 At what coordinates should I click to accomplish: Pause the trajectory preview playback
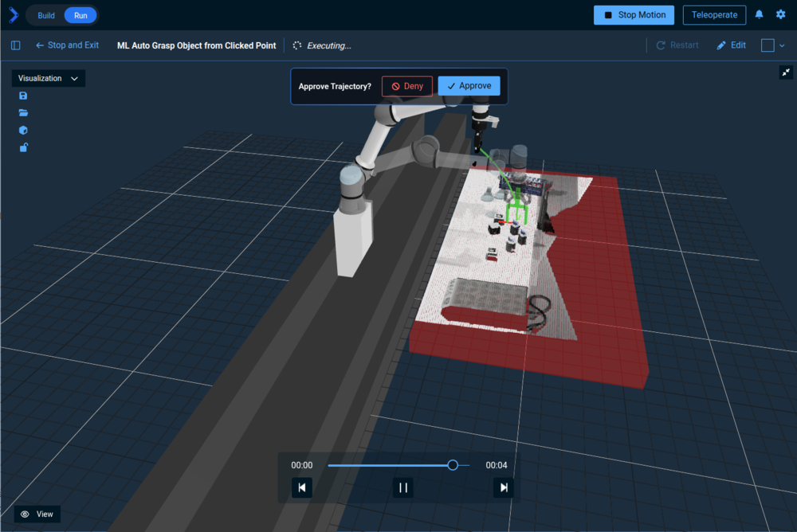point(403,487)
